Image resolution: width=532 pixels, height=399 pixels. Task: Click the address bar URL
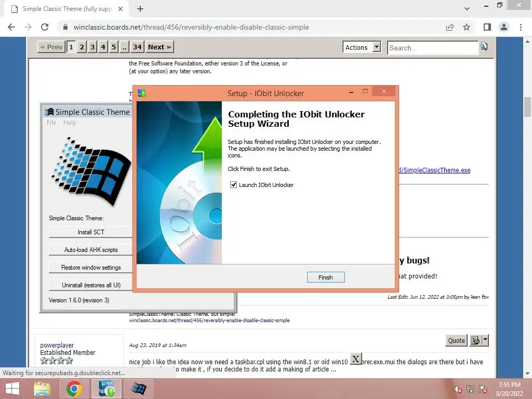(191, 27)
